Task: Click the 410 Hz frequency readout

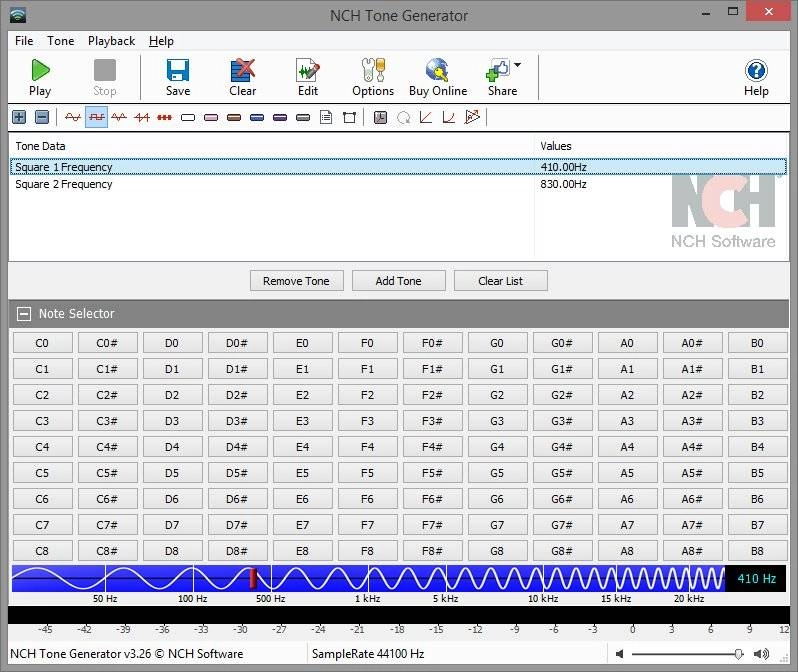Action: 756,579
